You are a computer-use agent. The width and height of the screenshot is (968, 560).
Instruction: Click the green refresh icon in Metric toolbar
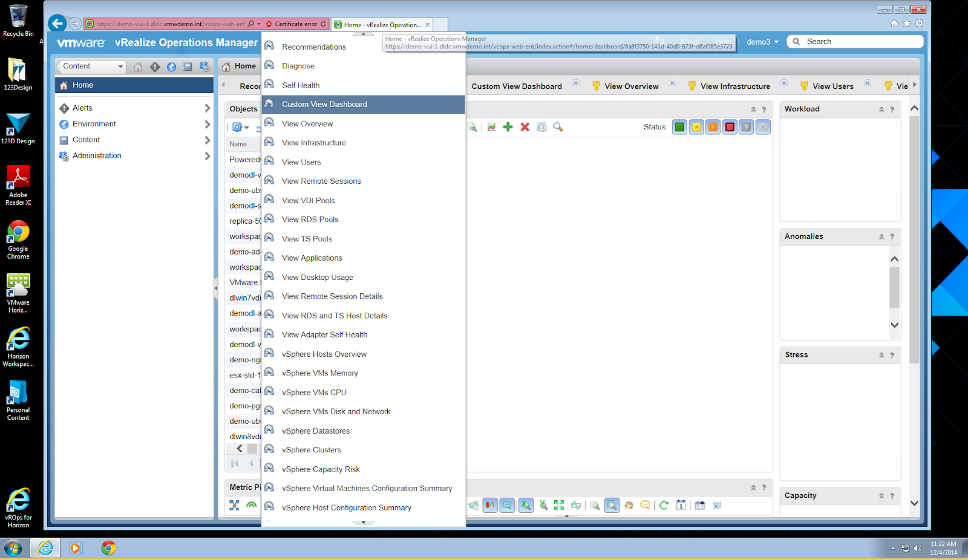(x=664, y=505)
